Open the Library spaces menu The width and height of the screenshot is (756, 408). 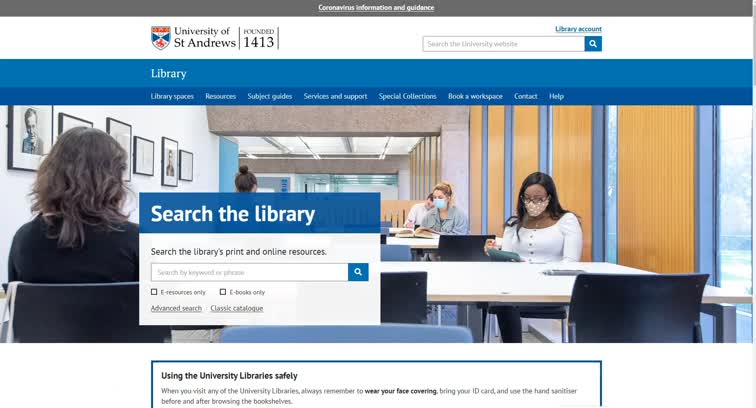tap(172, 96)
